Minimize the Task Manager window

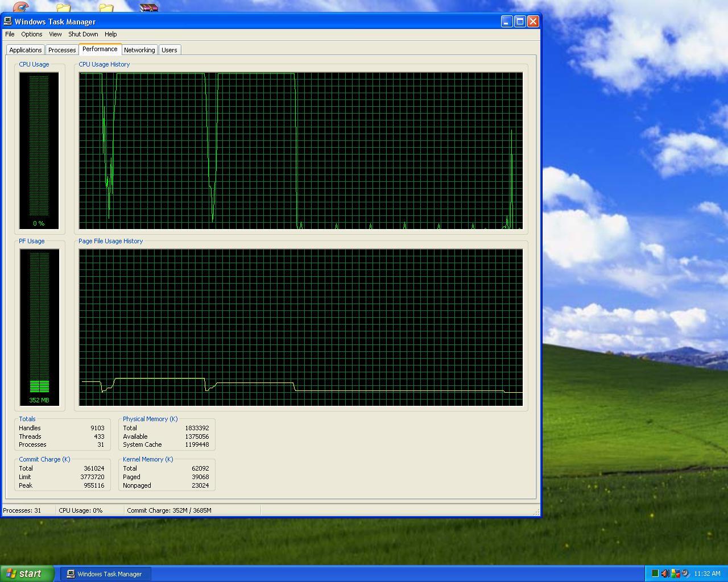(x=507, y=22)
